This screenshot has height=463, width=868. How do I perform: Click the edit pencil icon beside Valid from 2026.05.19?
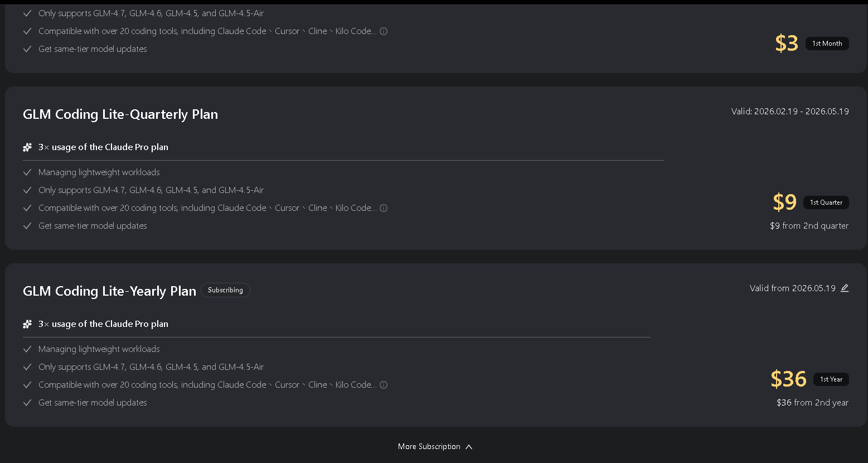[x=845, y=288]
